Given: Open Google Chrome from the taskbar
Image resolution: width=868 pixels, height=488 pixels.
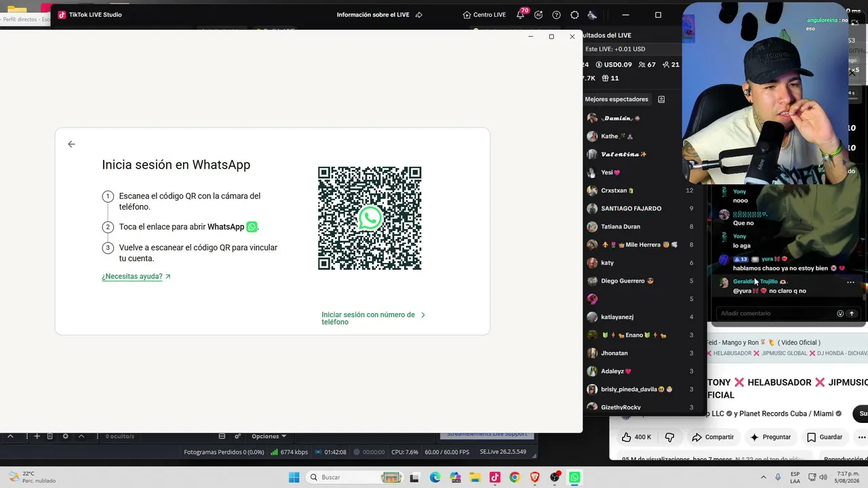Looking at the screenshot, I should click(515, 477).
